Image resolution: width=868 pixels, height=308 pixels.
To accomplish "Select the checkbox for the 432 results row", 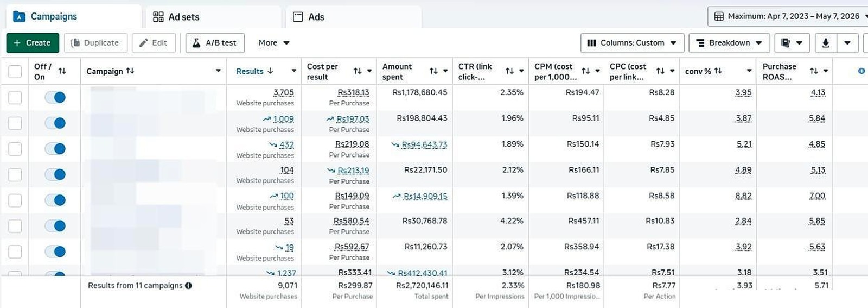I will pos(15,149).
